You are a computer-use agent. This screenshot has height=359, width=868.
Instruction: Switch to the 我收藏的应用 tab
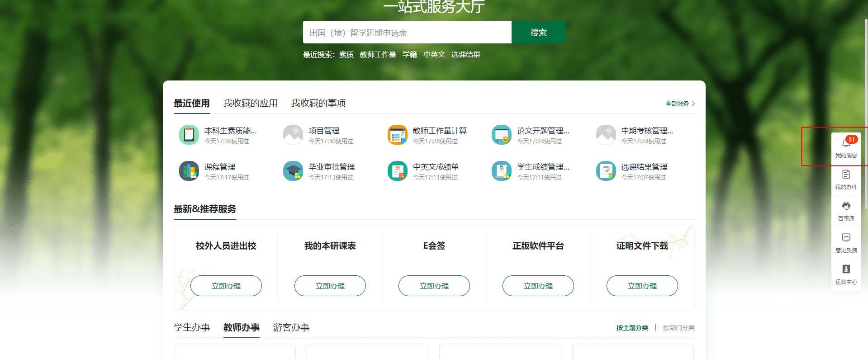tap(250, 104)
